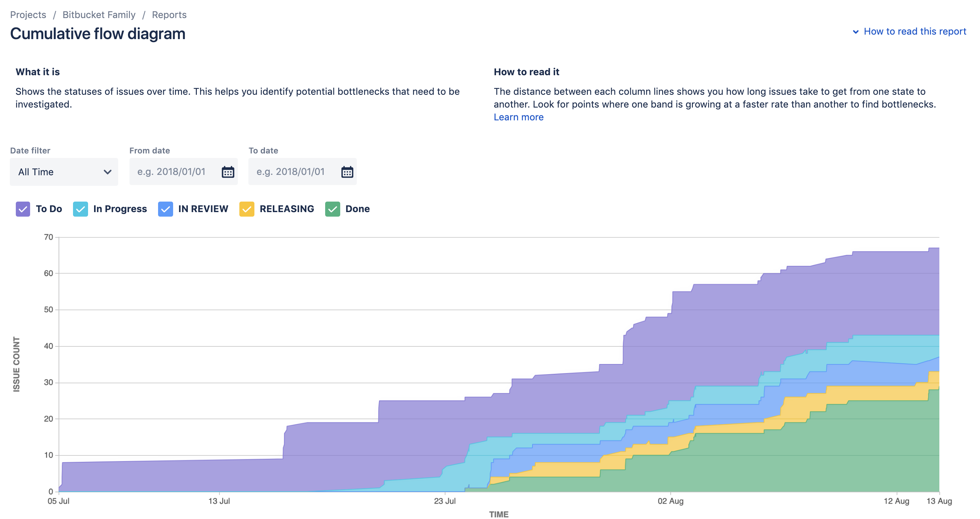Viewport: 980px width, 519px height.
Task: Uncheck the To Do status checkbox
Action: 23,209
